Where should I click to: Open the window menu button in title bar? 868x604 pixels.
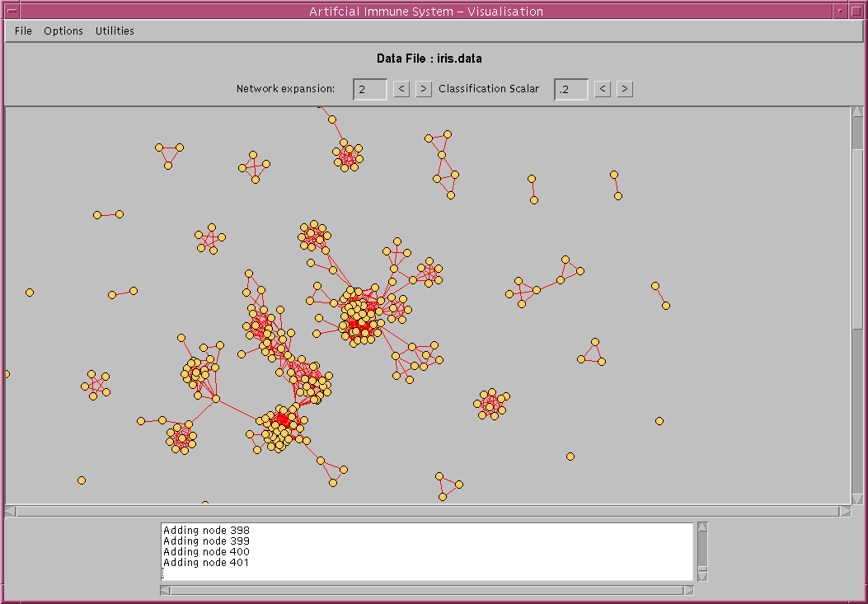pyautogui.click(x=12, y=10)
